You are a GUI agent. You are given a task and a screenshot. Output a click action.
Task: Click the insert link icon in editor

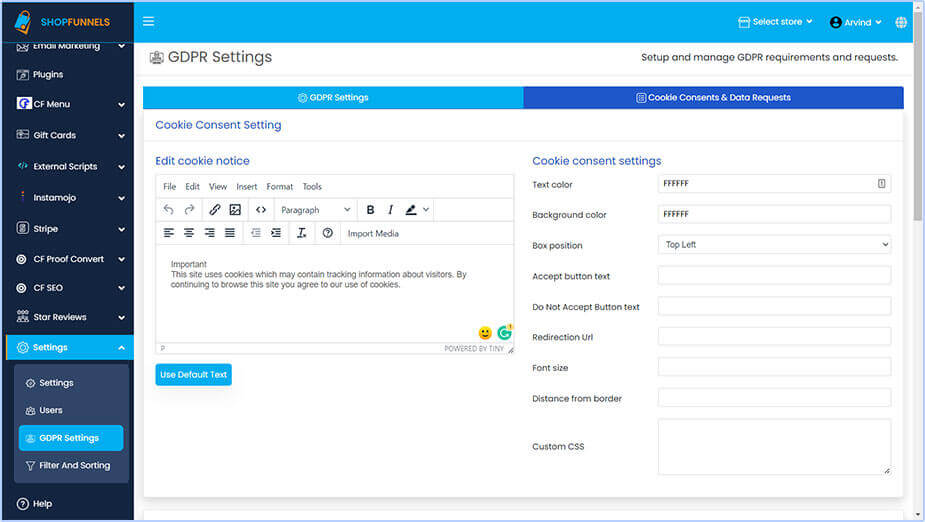215,210
